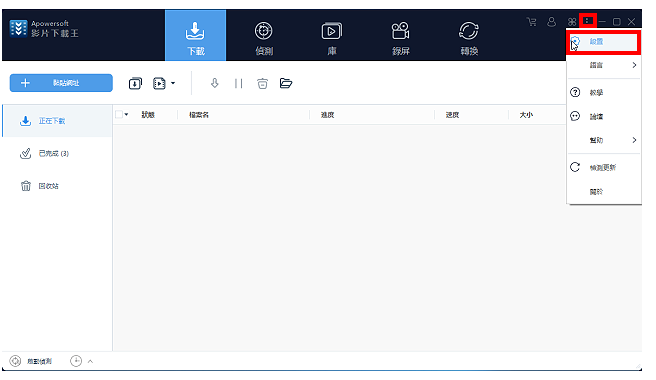
Task: Expand the 語言 language submenu
Action: [x=603, y=65]
